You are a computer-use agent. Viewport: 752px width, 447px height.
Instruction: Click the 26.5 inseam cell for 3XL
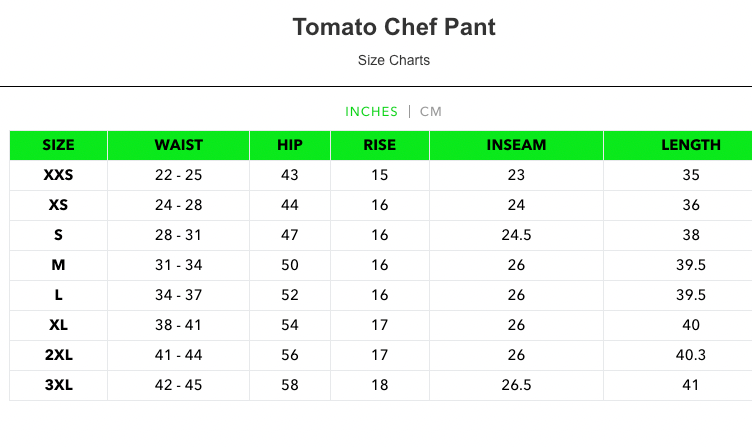[516, 385]
